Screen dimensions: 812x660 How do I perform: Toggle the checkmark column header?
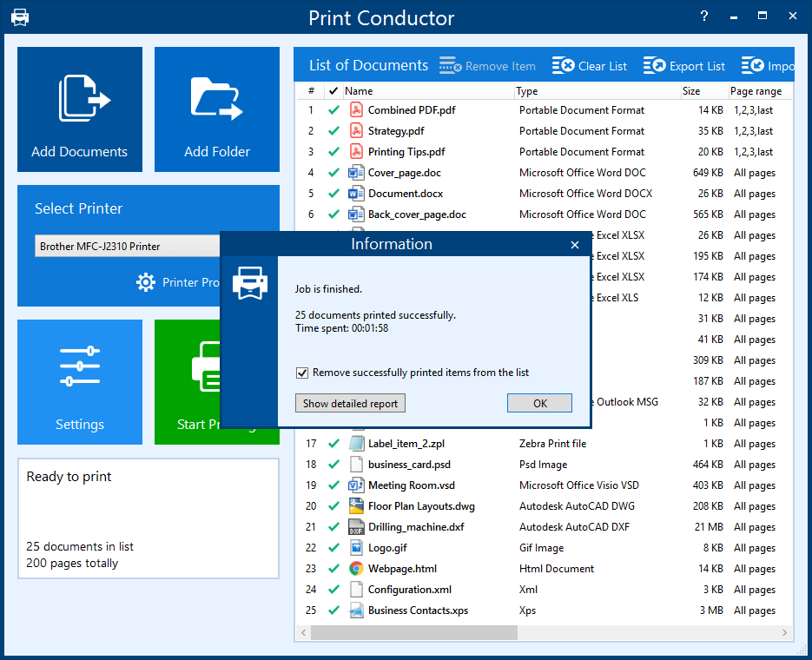(x=333, y=90)
